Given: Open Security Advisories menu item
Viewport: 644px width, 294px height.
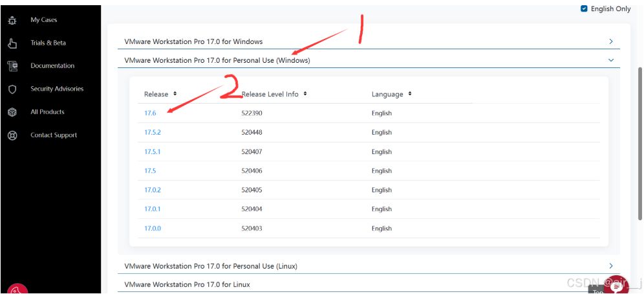Looking at the screenshot, I should point(57,89).
